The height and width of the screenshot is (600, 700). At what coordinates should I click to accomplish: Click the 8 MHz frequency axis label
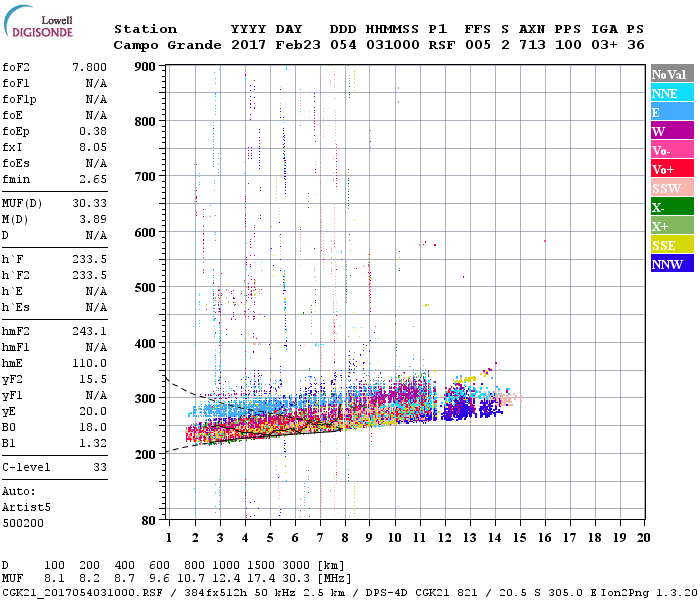point(345,538)
